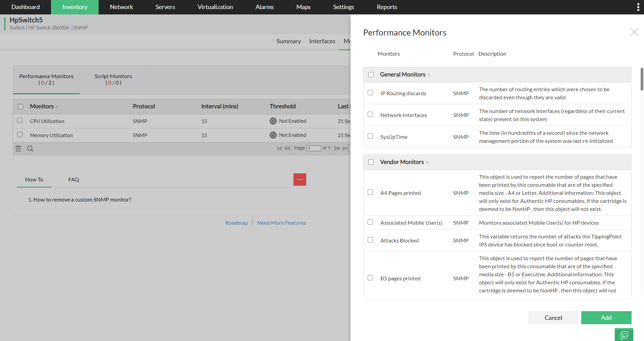Check the IP Routing discards monitor
Viewport: 644px width, 341px height.
[x=370, y=93]
